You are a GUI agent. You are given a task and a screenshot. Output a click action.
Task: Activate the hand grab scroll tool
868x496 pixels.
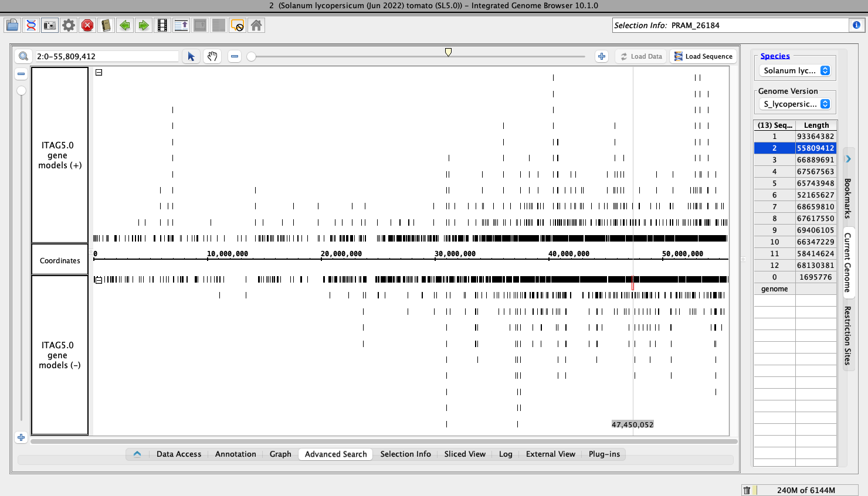tap(212, 56)
